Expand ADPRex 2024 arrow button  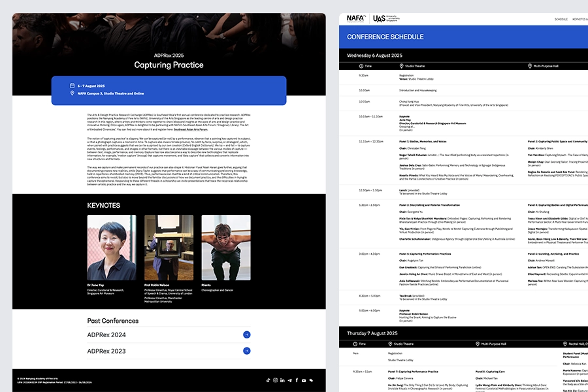click(x=246, y=335)
